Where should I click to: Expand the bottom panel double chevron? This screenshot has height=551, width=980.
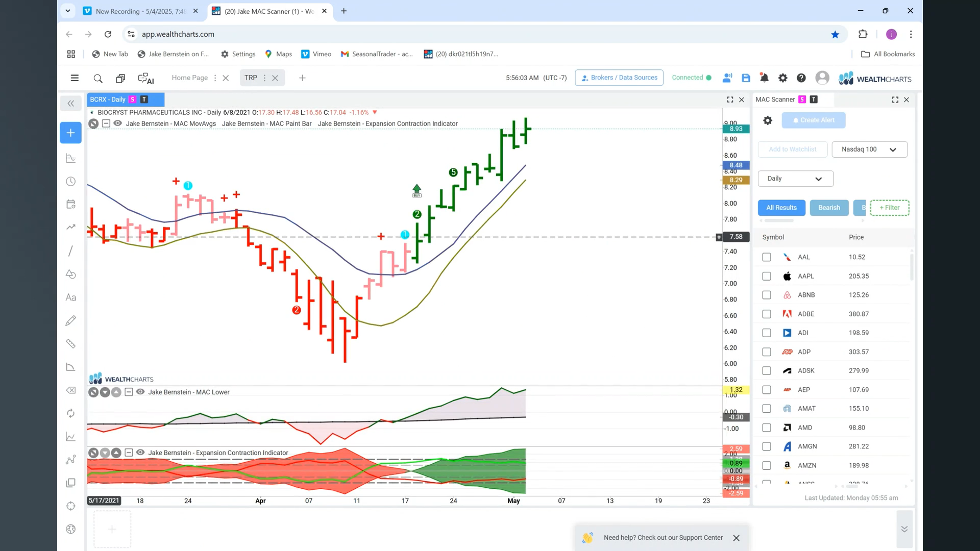[904, 529]
